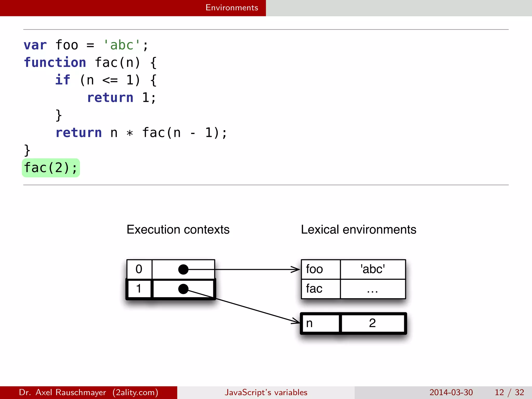The width and height of the screenshot is (532, 399).
Task: Click the 'fac' name cell in the environment table
Action: (x=321, y=289)
